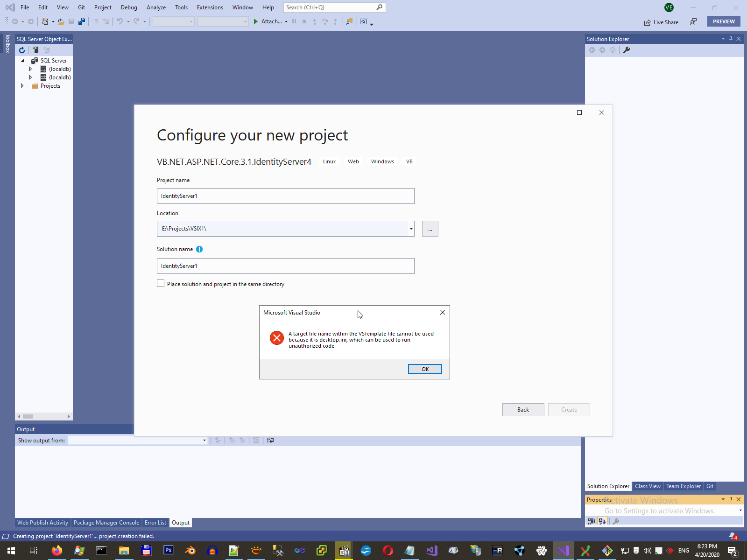Open the Git tab beside Team Explorer
Viewport: 747px width, 560px height.
[710, 486]
